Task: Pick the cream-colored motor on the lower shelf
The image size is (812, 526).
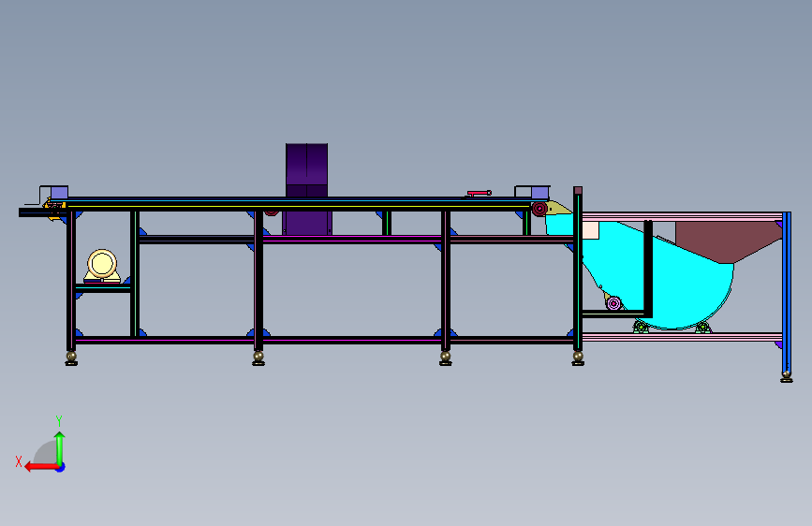Action: 102,266
